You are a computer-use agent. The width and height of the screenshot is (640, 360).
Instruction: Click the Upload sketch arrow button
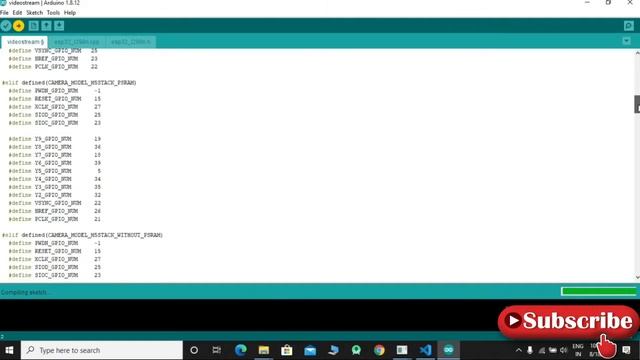click(x=18, y=26)
